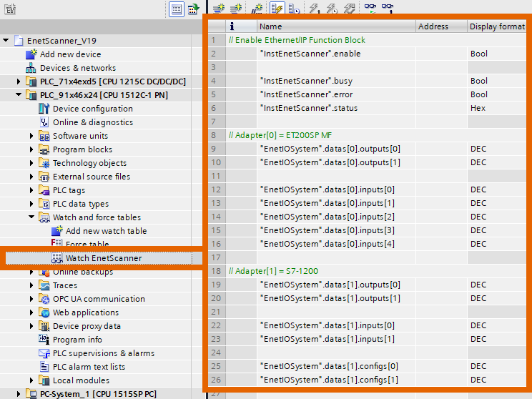This screenshot has width=532, height=399.
Task: Toggle the advanced settings columns icon with clock
Action: (294, 8)
